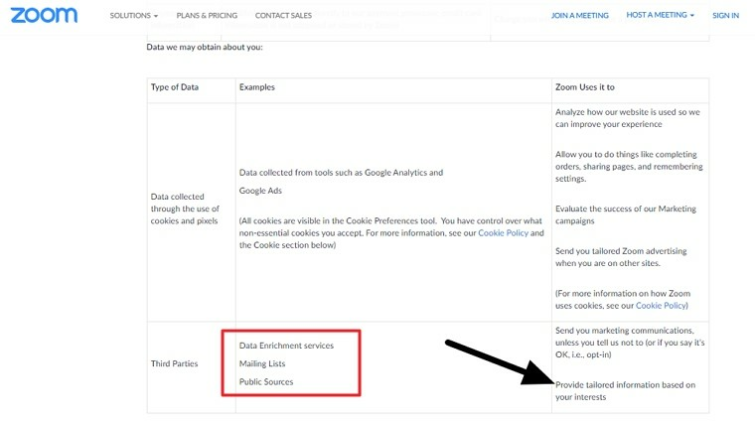The width and height of the screenshot is (755, 421).
Task: Open Cookie Policy link in Zoom Uses column
Action: point(661,305)
